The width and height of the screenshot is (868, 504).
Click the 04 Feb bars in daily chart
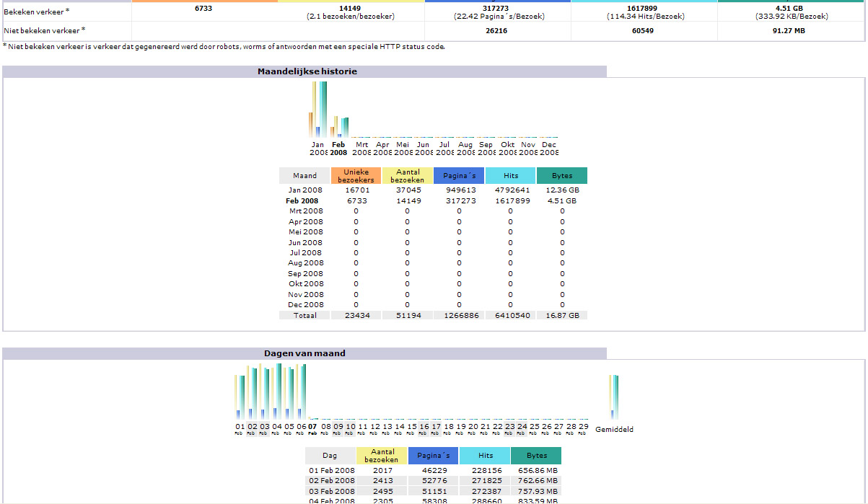click(277, 391)
